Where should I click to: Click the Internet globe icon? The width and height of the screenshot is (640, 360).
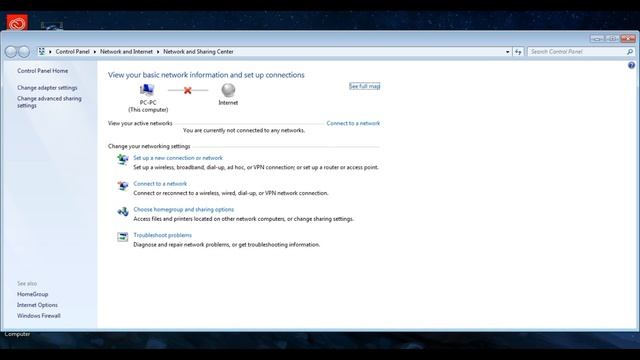click(228, 90)
